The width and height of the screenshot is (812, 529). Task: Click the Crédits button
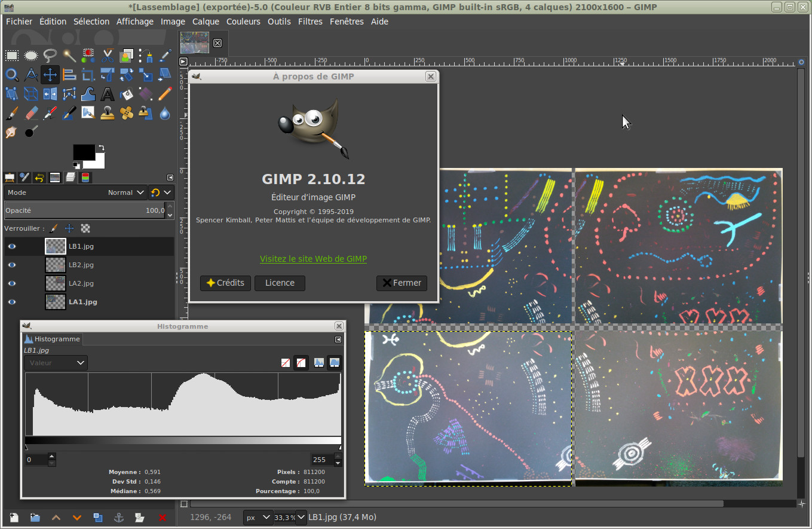pyautogui.click(x=225, y=283)
